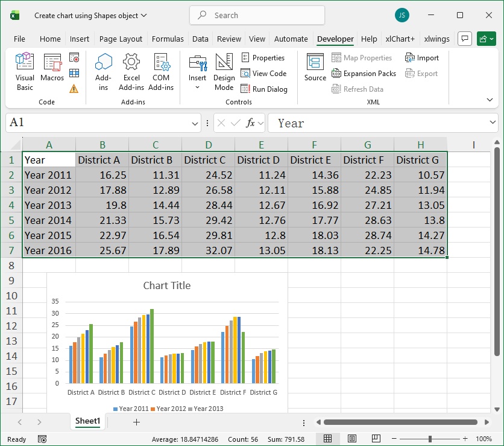Open Excel Add-ins manager

(x=131, y=72)
